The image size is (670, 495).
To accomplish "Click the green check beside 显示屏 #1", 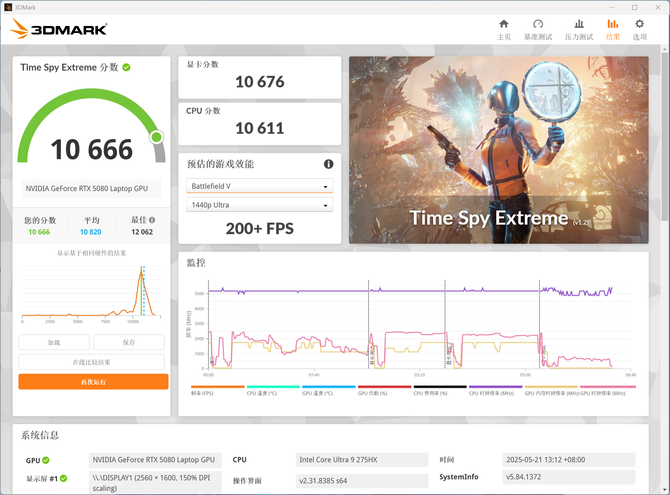I will click(x=63, y=478).
